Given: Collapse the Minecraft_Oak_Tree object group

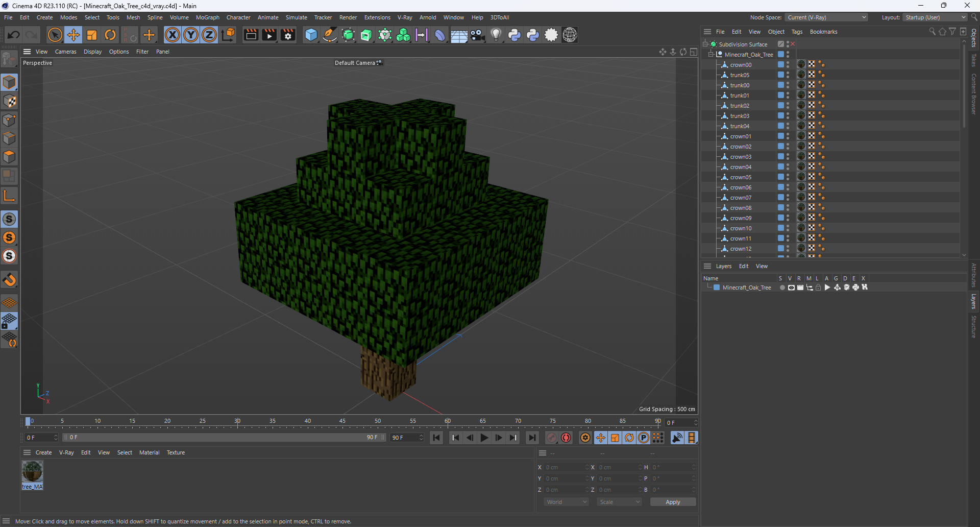Looking at the screenshot, I should point(711,55).
